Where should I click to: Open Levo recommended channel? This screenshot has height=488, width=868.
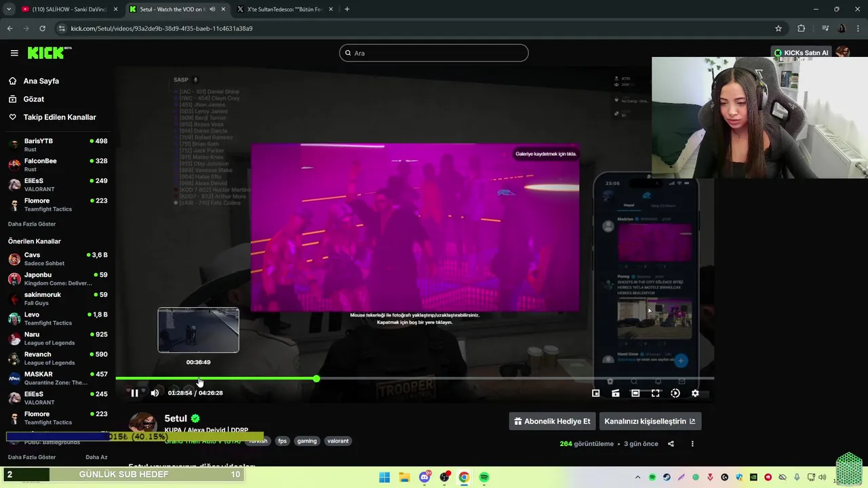click(58, 319)
